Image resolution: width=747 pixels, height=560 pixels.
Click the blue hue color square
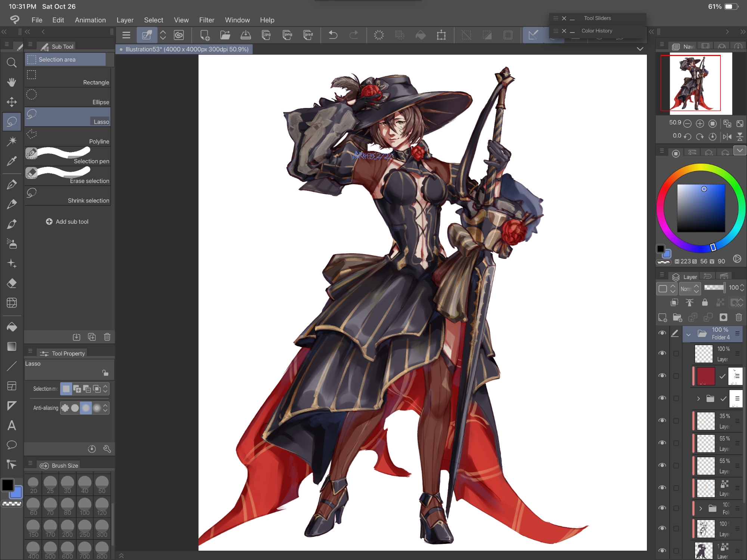click(x=701, y=207)
